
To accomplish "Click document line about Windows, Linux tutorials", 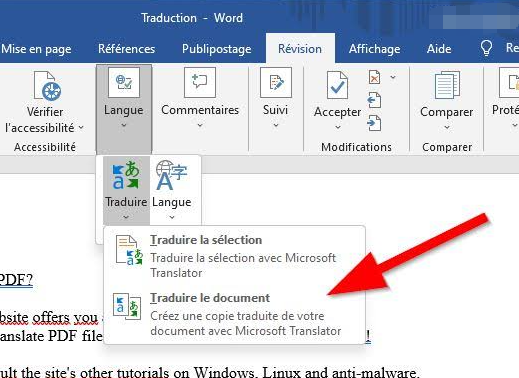I will (209, 372).
